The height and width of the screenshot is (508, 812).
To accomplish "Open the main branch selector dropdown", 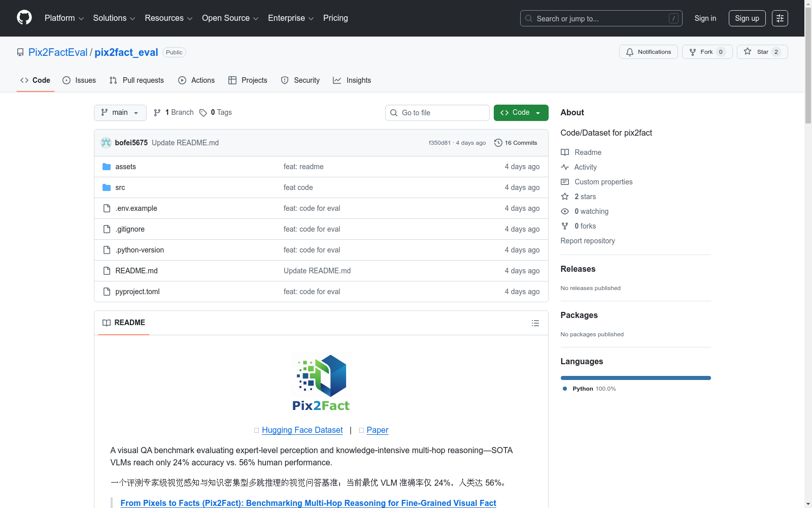I will 120,113.
